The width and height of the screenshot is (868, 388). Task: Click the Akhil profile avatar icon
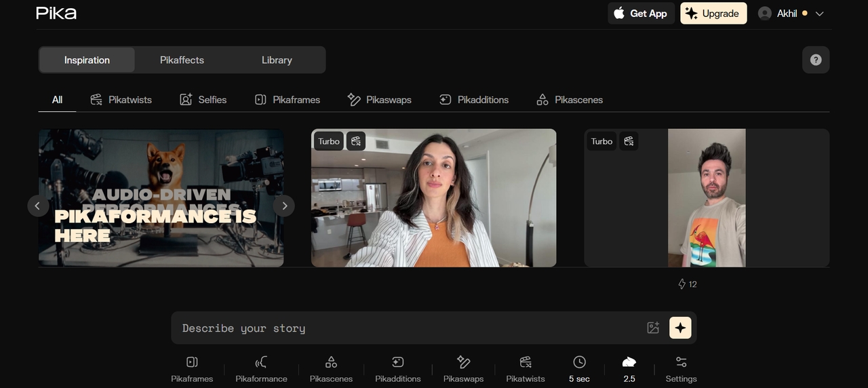coord(765,14)
